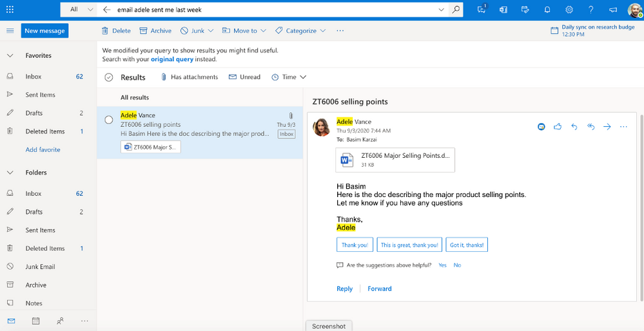Click the reply arrow icon in the message header
The width and height of the screenshot is (644, 331).
[574, 127]
